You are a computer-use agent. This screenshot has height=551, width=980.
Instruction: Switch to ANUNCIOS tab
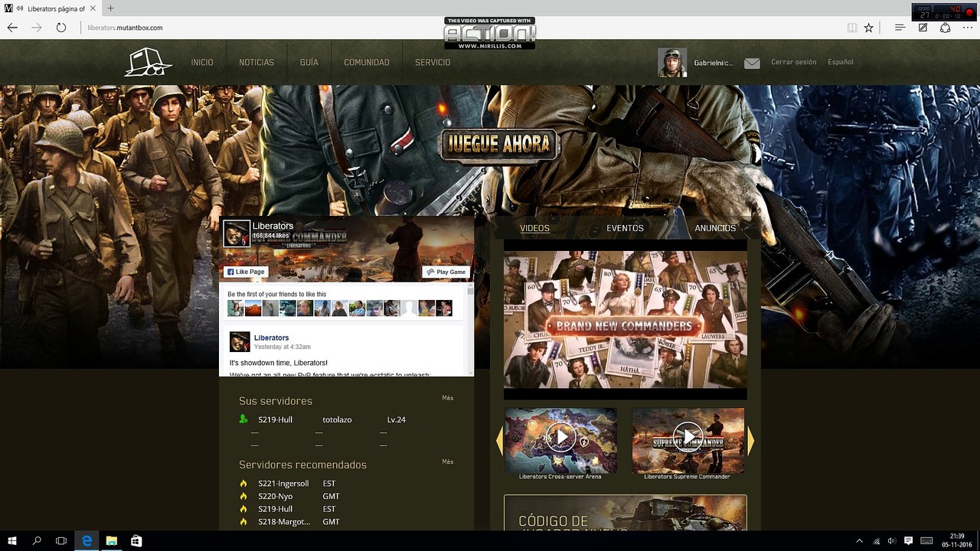pos(715,228)
